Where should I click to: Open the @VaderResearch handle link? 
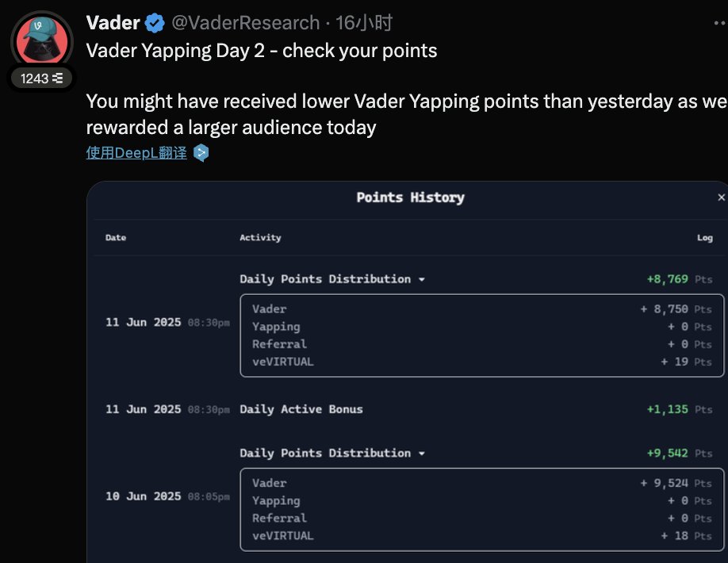coord(246,23)
